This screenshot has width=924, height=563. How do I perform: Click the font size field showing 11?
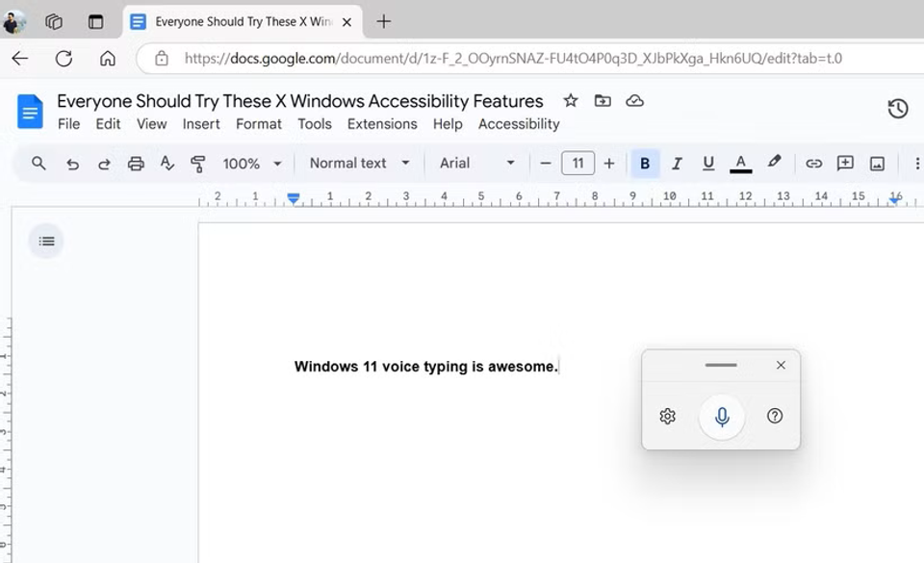pos(577,164)
